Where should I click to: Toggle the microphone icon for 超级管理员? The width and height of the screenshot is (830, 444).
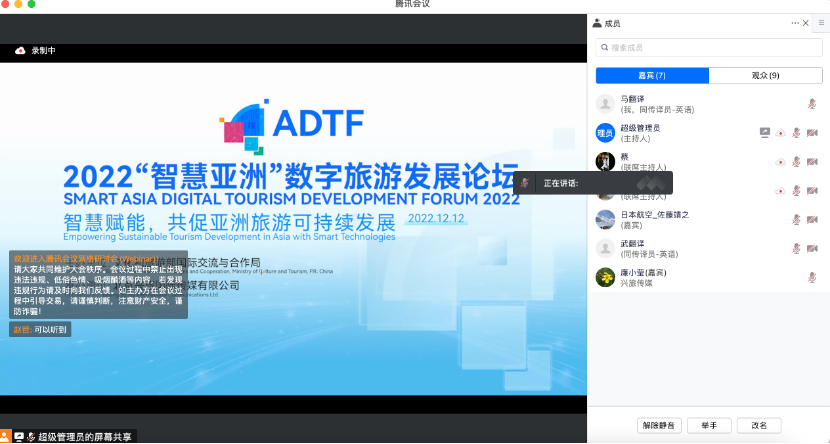click(796, 133)
